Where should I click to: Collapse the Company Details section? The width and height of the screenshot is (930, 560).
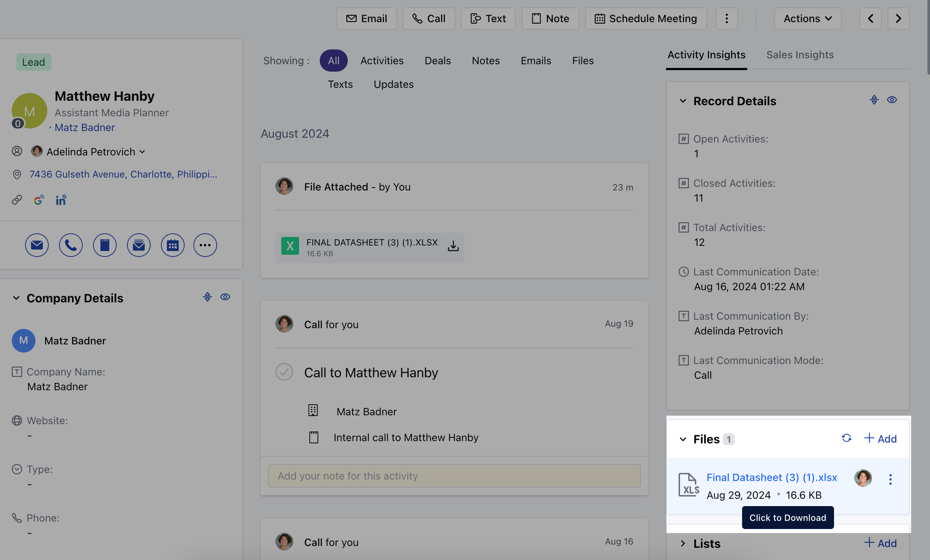click(16, 298)
